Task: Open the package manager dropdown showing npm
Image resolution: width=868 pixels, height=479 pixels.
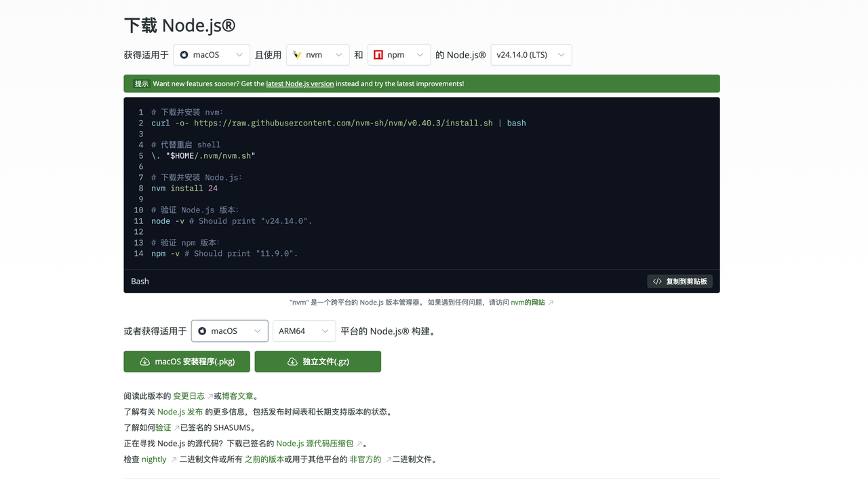Action: point(399,54)
